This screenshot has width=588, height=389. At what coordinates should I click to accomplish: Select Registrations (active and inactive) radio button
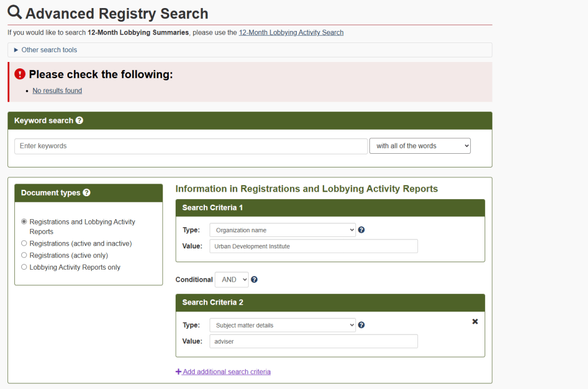[x=24, y=243]
